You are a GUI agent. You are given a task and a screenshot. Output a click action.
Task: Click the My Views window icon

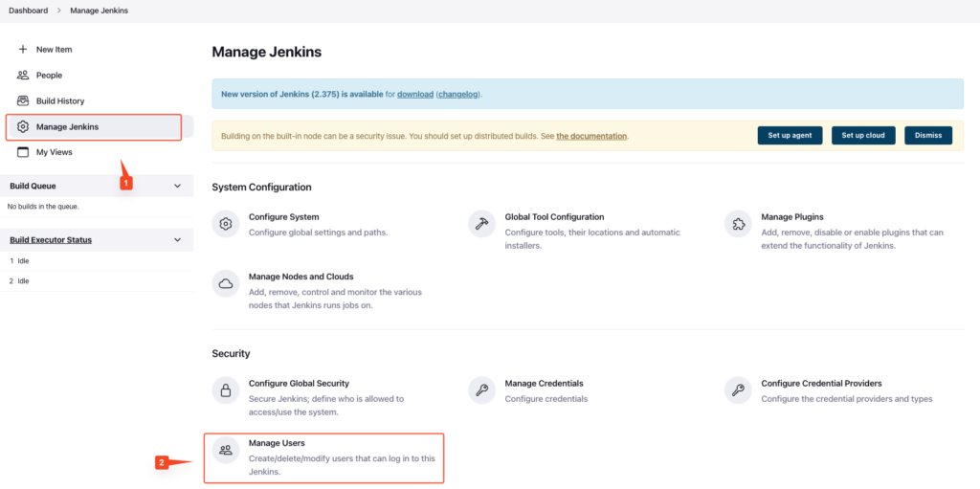[x=23, y=152]
